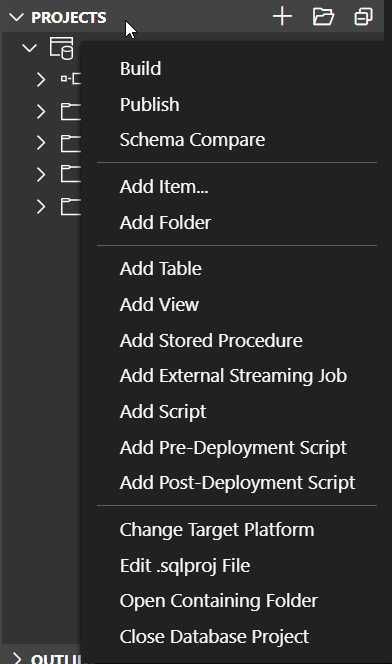Expand the third folder under the project

pyautogui.click(x=41, y=174)
